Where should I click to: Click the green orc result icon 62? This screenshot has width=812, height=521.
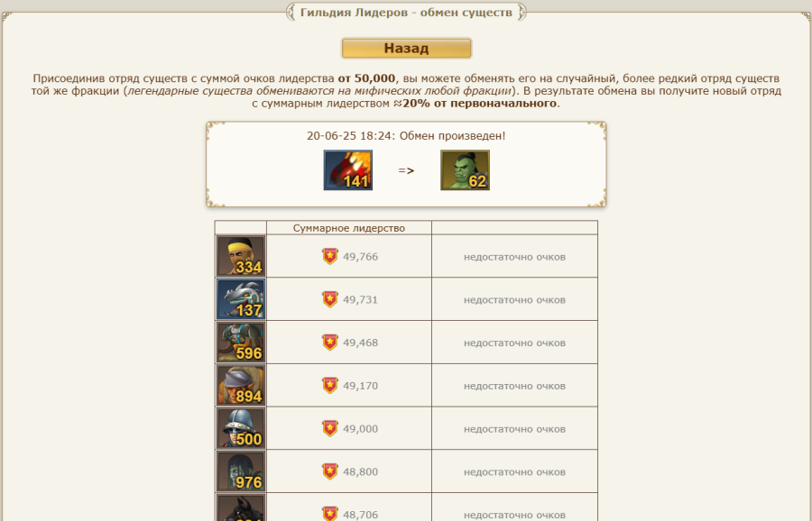(x=465, y=170)
